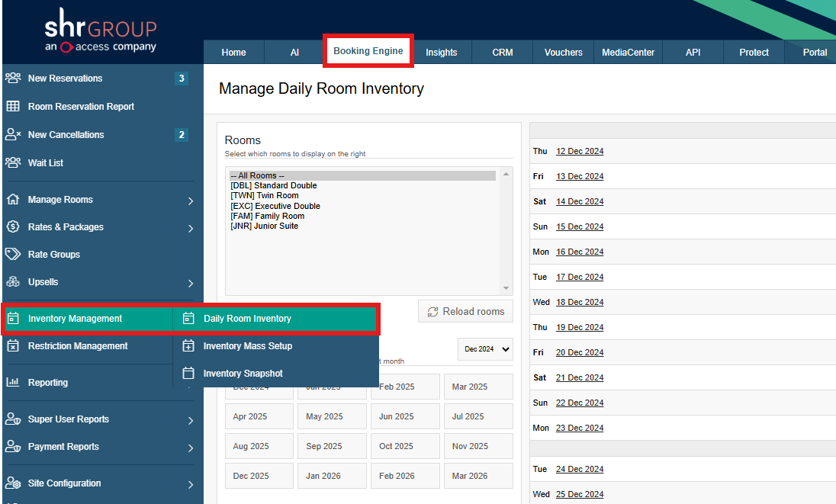
Task: Click the Rate Groups tag icon
Action: (13, 254)
